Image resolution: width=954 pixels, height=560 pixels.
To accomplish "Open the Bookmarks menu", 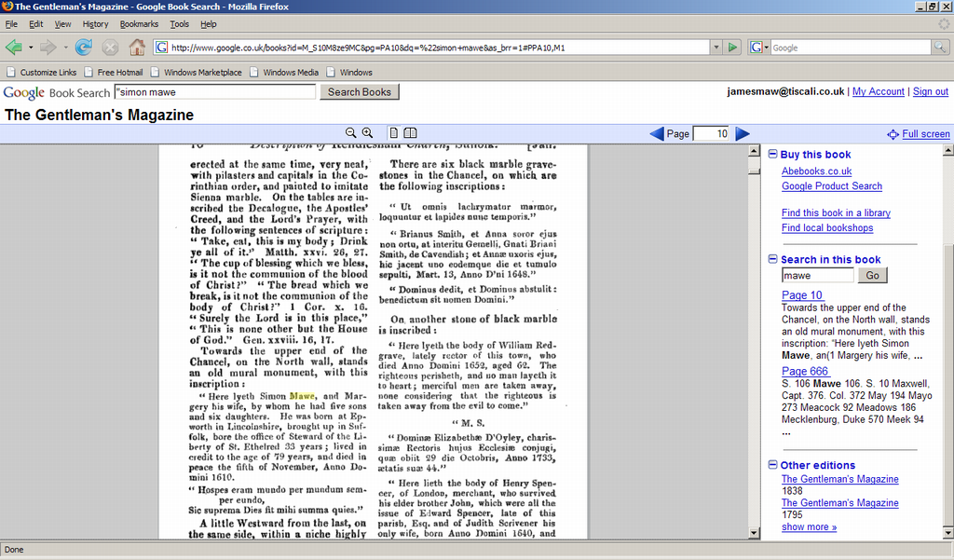I will pos(139,24).
